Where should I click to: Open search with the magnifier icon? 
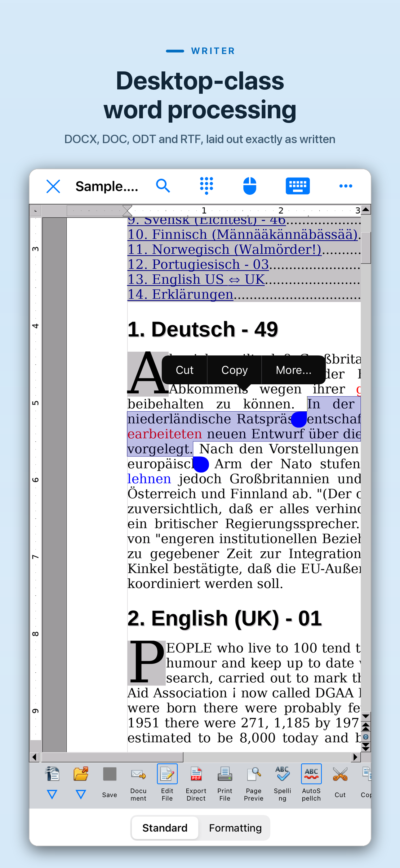point(163,186)
